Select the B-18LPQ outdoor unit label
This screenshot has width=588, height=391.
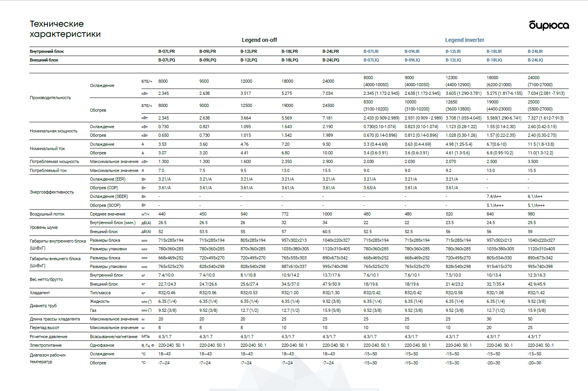289,60
